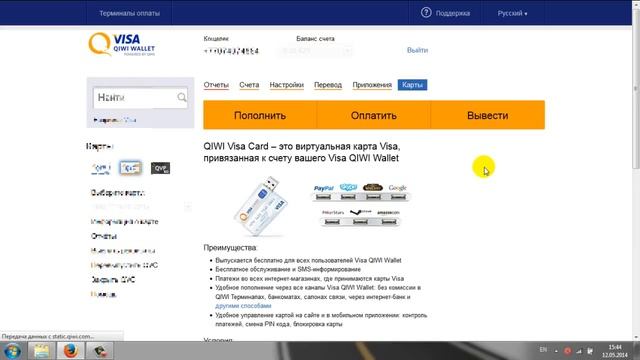Select the first white card type icon
This screenshot has width=640, height=360.
(x=101, y=168)
